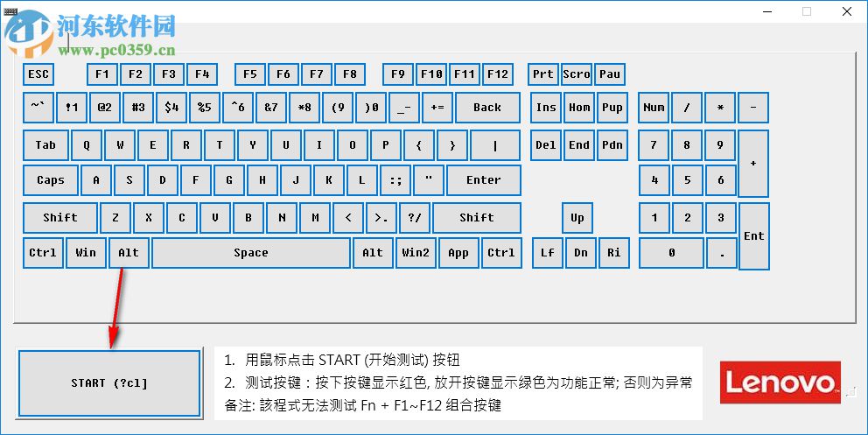Click the left Shift key button
The image size is (868, 435).
60,217
